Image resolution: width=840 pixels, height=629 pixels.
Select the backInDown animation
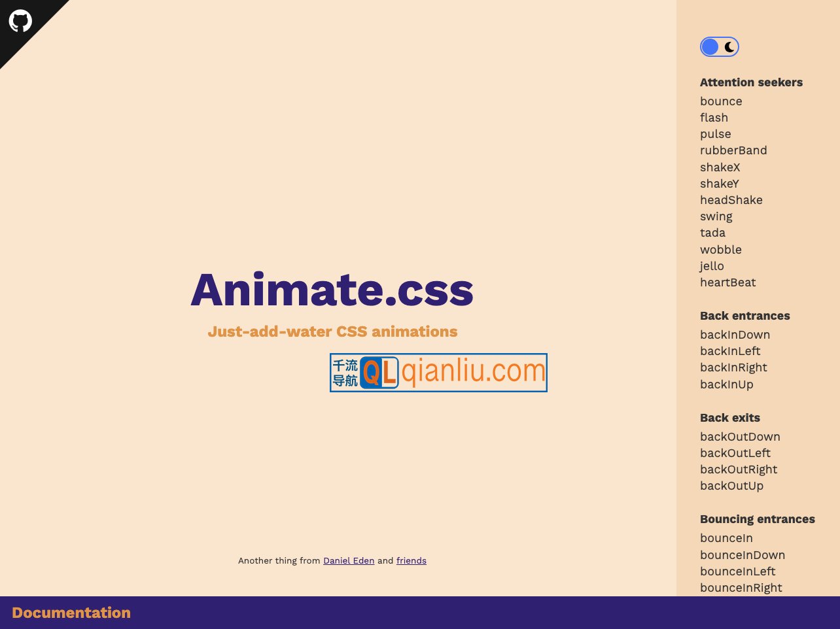735,335
